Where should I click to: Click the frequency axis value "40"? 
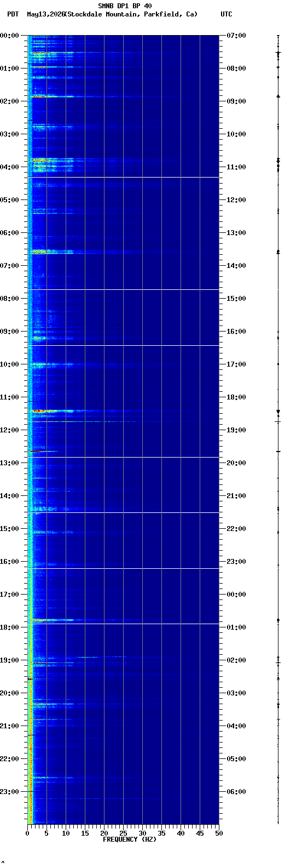pyautogui.click(x=181, y=833)
